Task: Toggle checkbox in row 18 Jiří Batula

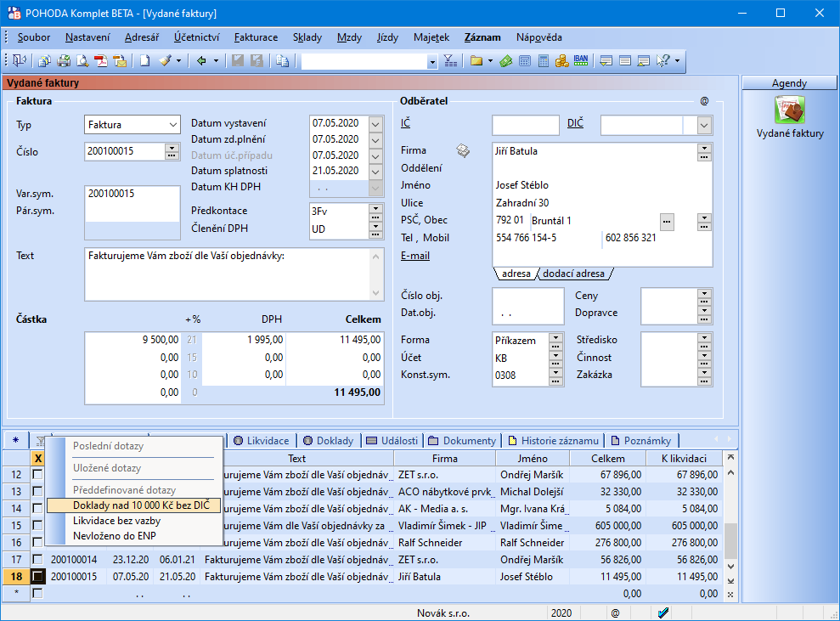Action: [37, 577]
